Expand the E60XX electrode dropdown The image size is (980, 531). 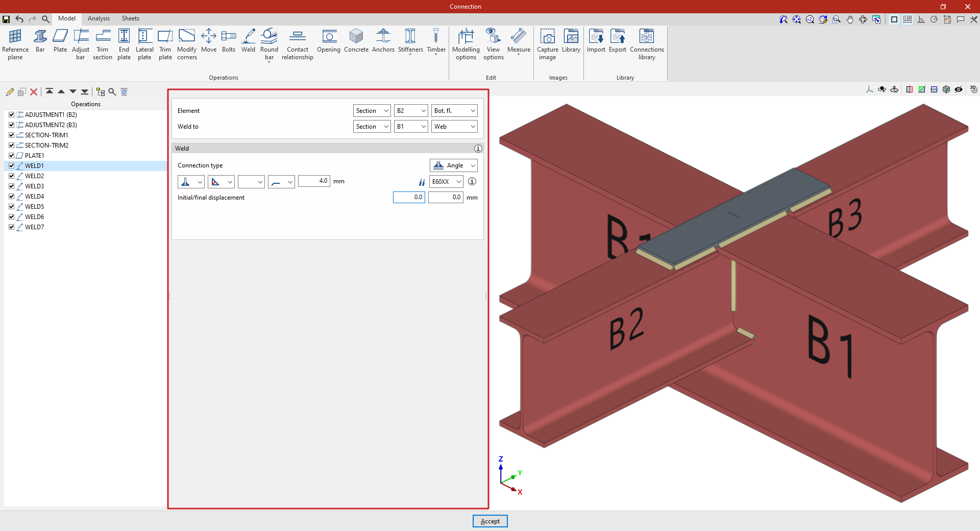point(447,182)
